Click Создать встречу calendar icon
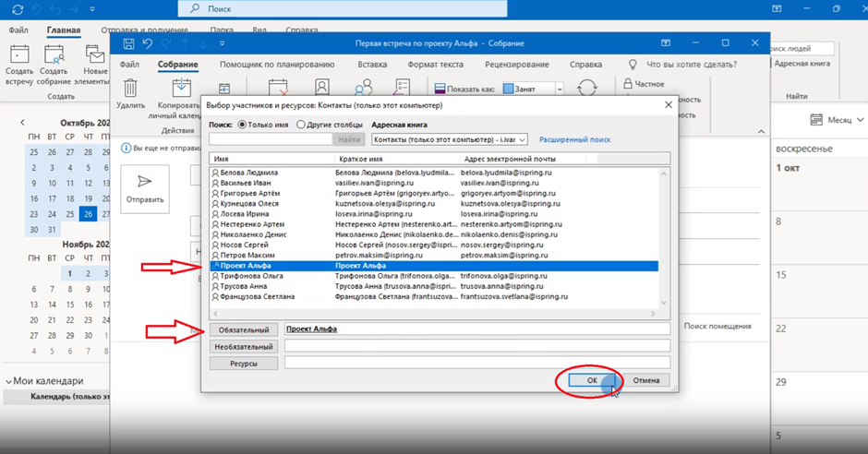This screenshot has width=868, height=454. pyautogui.click(x=19, y=56)
